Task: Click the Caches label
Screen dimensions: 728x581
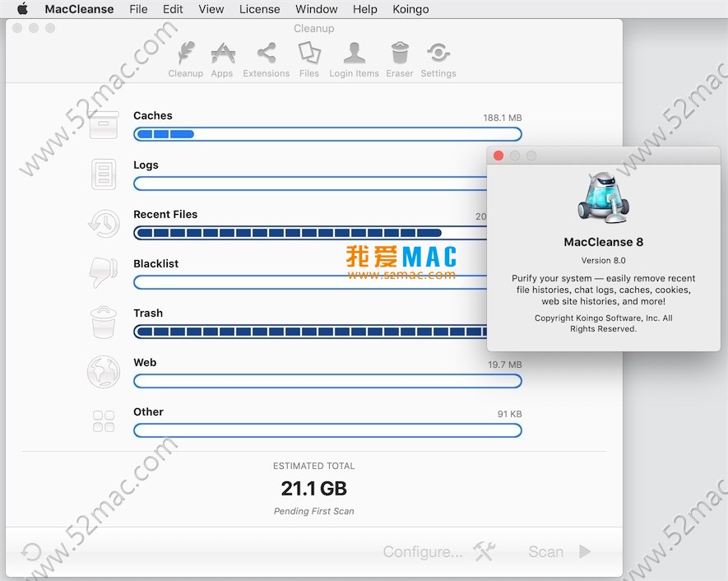Action: coord(153,116)
